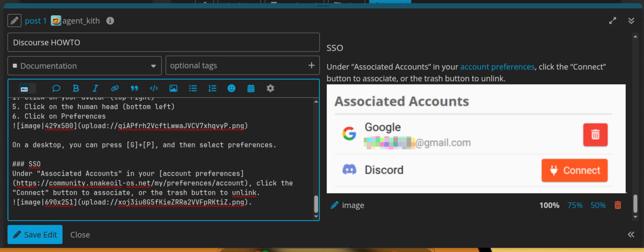644x252 pixels.
Task: Click the 'Click on Preferences' line in editor
Action: pos(59,116)
